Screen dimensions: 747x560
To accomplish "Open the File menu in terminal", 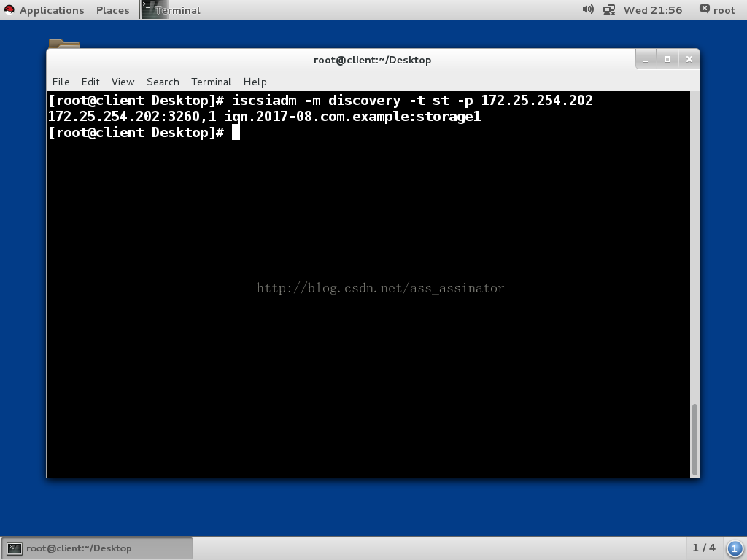I will pos(61,82).
